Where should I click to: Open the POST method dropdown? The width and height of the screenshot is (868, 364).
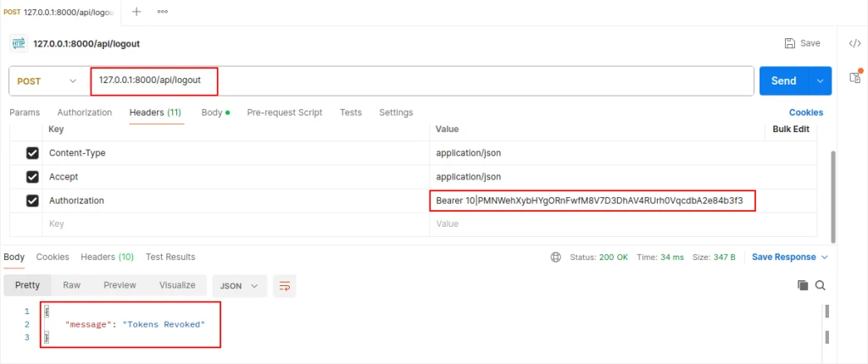(49, 81)
